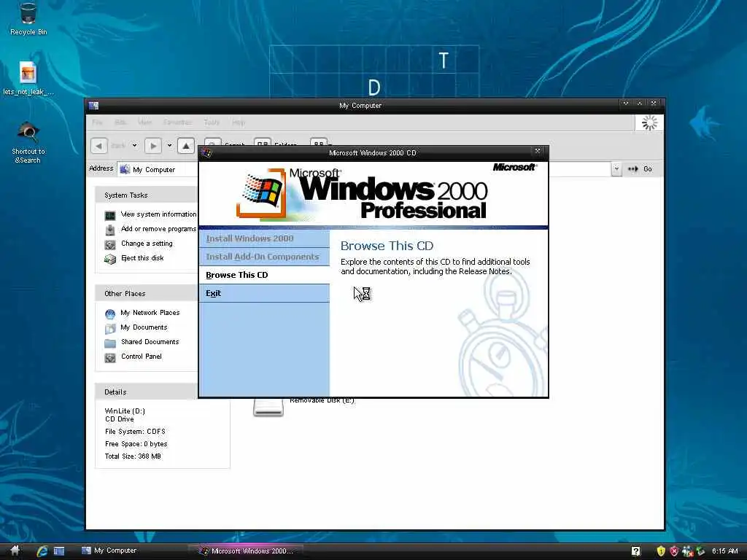Click the Windows 2000 CD title bar icon

(x=206, y=152)
